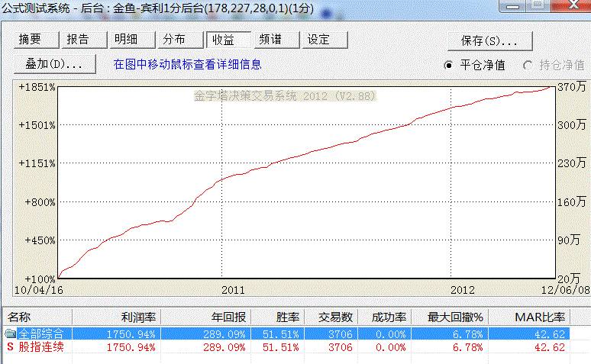Click the 12/06/08 end date label

pyautogui.click(x=565, y=290)
